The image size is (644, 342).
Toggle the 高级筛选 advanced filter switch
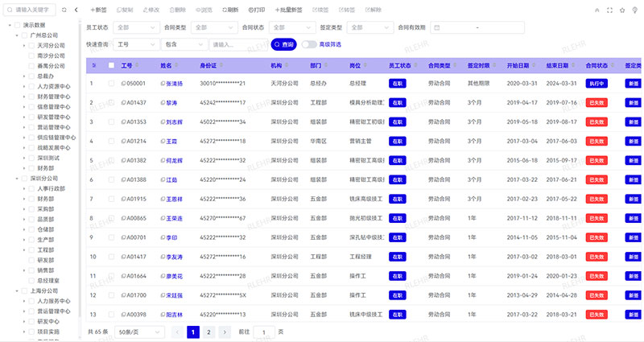[x=309, y=44]
